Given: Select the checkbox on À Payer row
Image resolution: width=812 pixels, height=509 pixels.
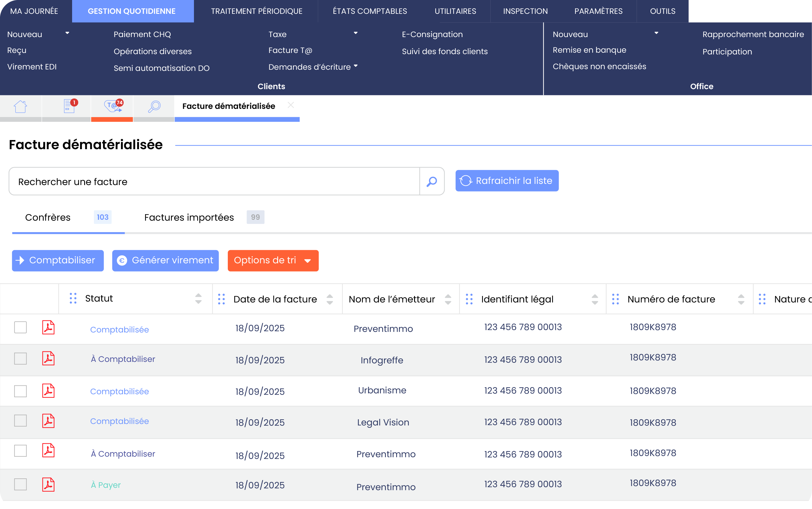Looking at the screenshot, I should (21, 485).
